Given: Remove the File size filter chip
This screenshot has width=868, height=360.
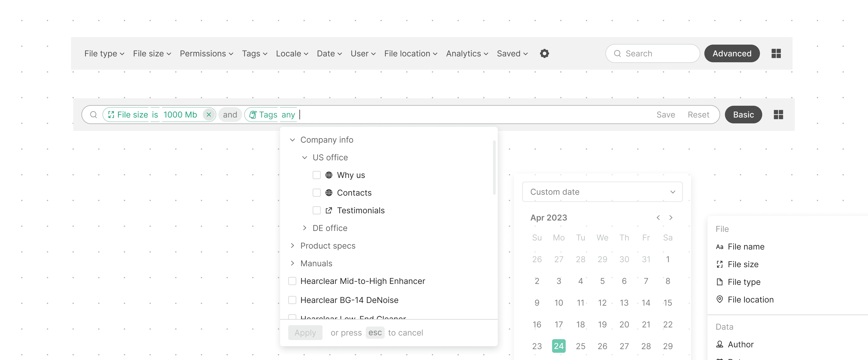Looking at the screenshot, I should (x=209, y=115).
